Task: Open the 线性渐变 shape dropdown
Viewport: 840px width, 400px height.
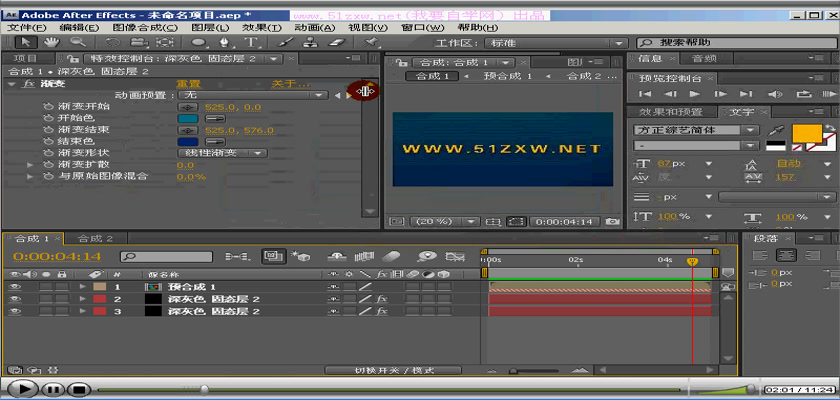Action: pyautogui.click(x=222, y=153)
